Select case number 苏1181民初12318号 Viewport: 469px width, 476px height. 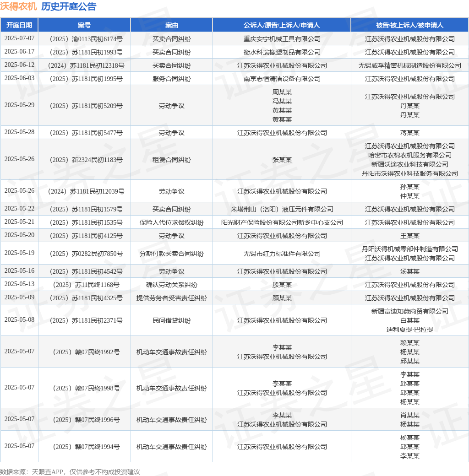[86, 65]
